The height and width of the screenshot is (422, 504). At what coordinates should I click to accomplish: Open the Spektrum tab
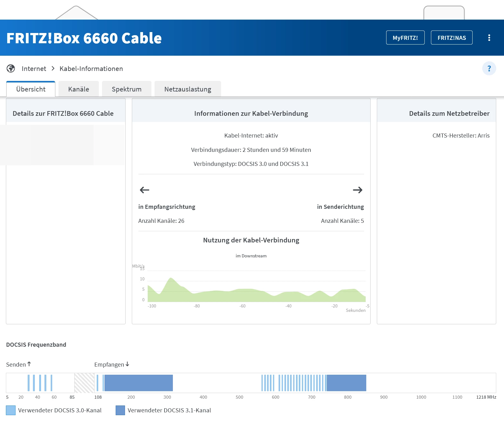tap(127, 89)
